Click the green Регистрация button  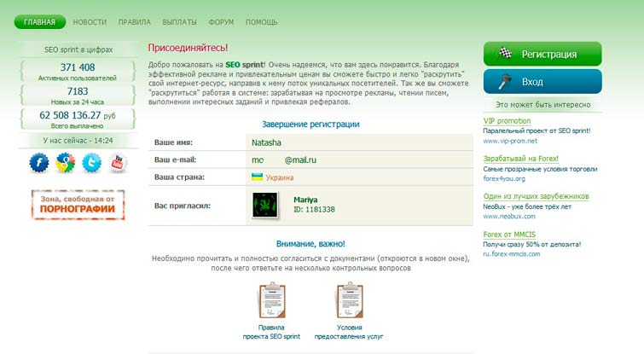click(542, 54)
